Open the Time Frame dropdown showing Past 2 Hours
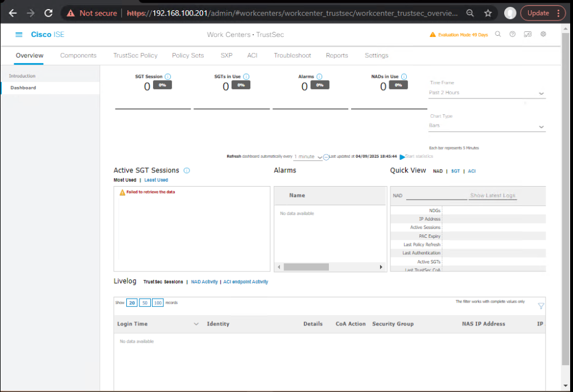The width and height of the screenshot is (573, 392). (x=487, y=93)
